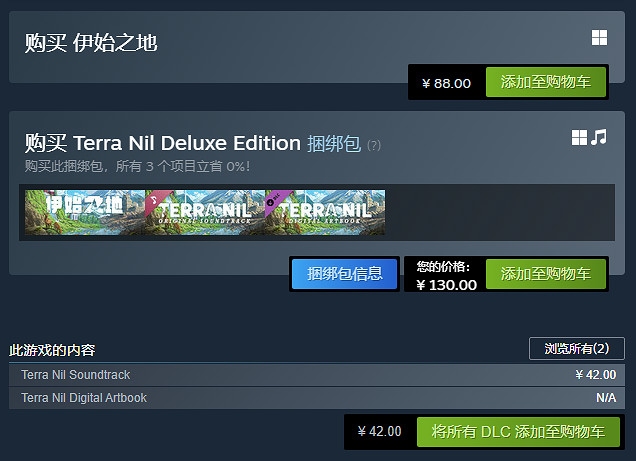
Task: Open the Terra Nil Original Soundtrack thumbnail
Action: click(205, 212)
